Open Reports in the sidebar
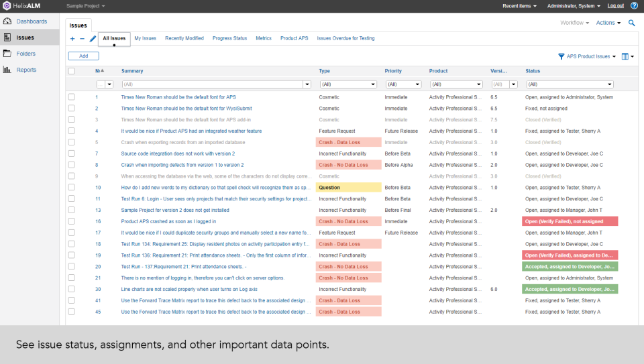 click(26, 70)
